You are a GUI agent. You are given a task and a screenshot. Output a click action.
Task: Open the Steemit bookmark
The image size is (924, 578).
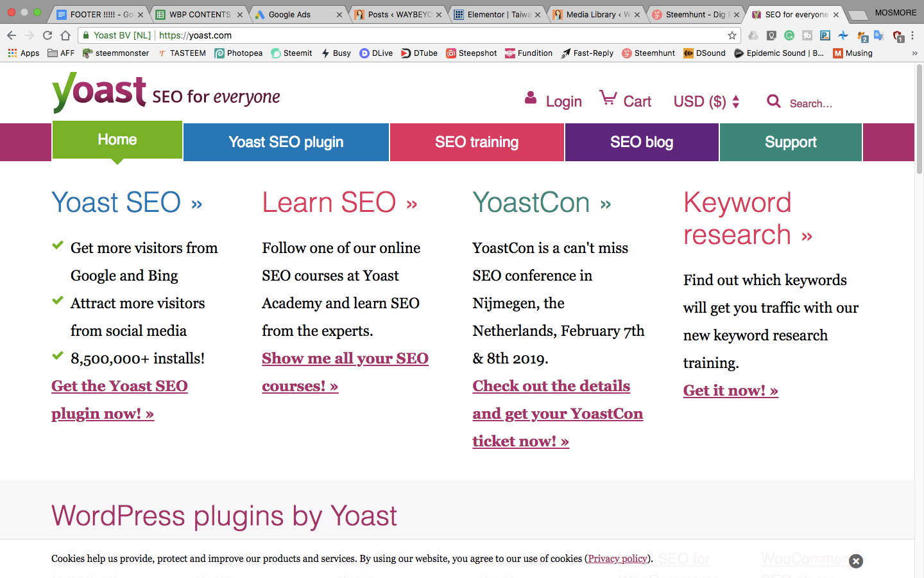coord(291,53)
